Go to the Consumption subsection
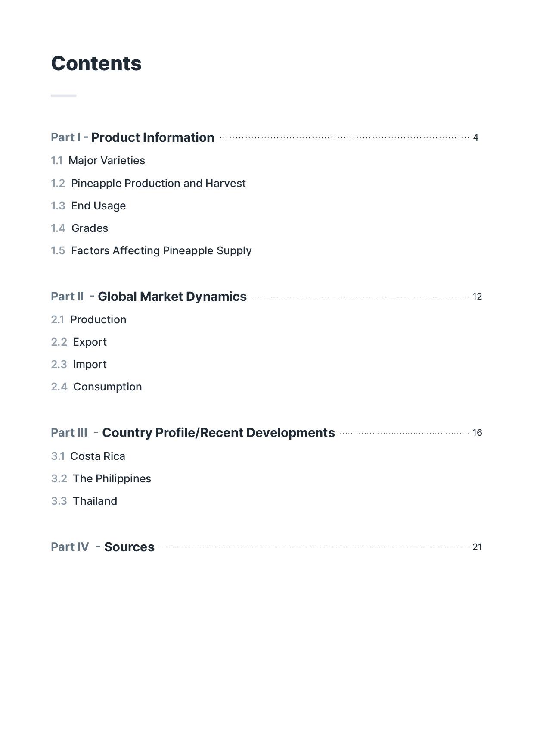The image size is (534, 756). pyautogui.click(x=107, y=387)
